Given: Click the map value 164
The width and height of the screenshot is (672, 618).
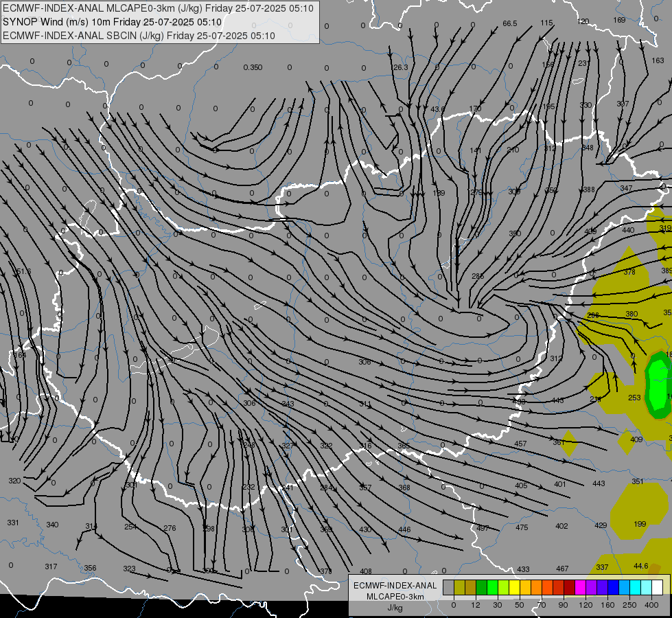Looking at the screenshot, I should click(20, 355).
